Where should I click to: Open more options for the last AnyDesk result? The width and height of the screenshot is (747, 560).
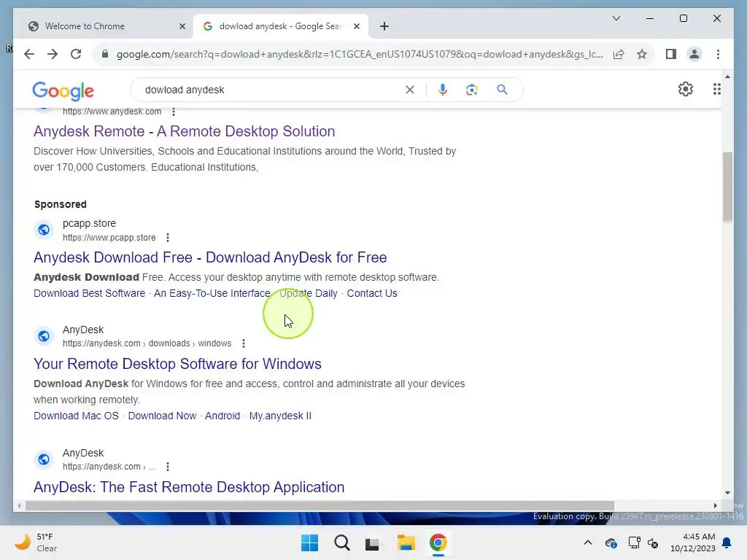point(167,467)
